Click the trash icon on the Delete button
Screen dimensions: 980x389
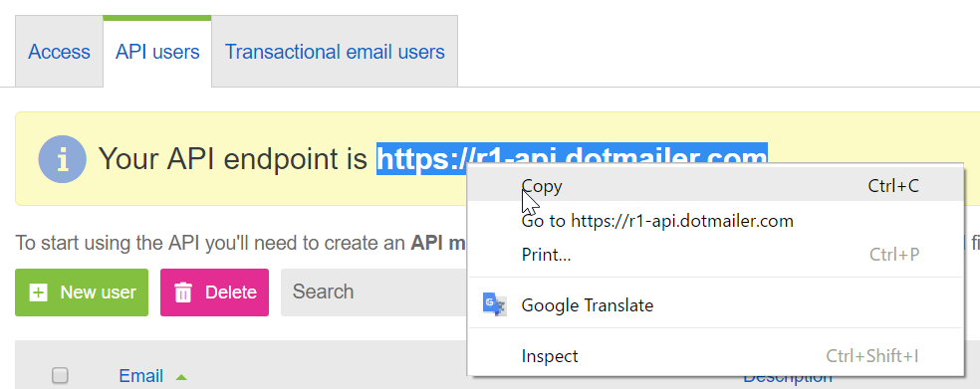pos(182,292)
